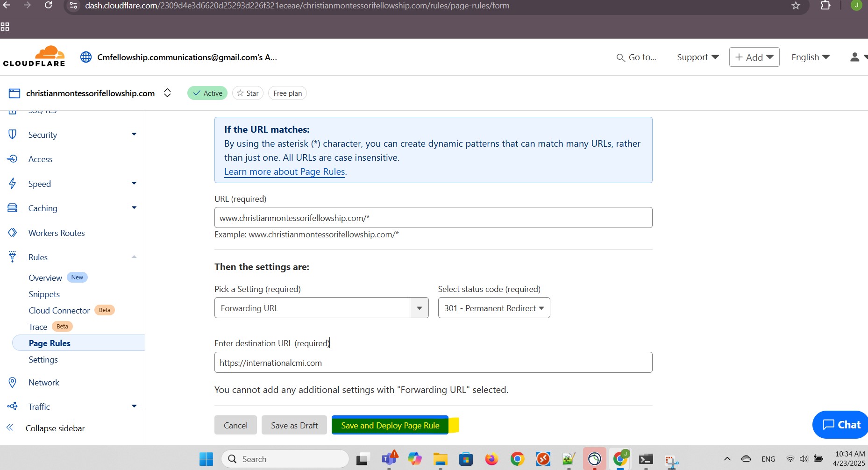
Task: Open File Explorer from taskbar
Action: (x=440, y=459)
